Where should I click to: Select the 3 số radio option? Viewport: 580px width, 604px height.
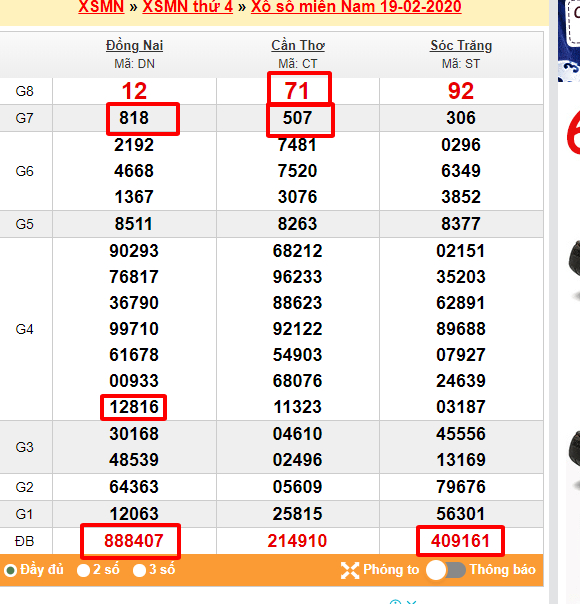[x=139, y=570]
